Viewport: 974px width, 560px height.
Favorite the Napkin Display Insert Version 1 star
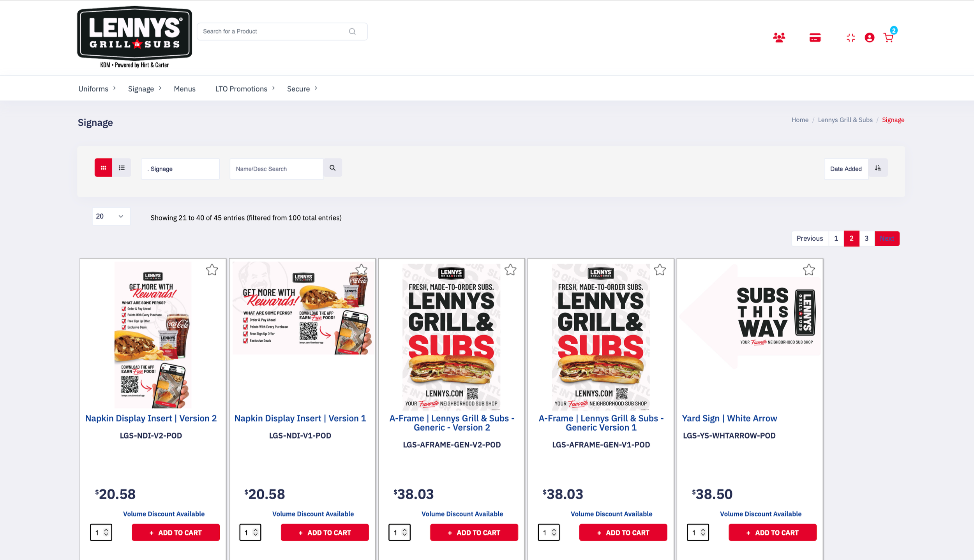tap(361, 270)
